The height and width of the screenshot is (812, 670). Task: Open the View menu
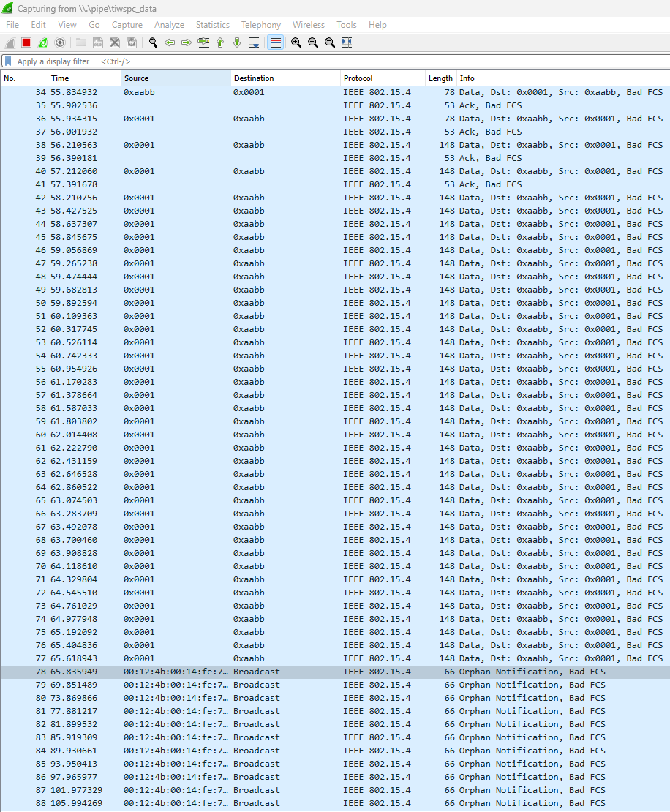[67, 25]
